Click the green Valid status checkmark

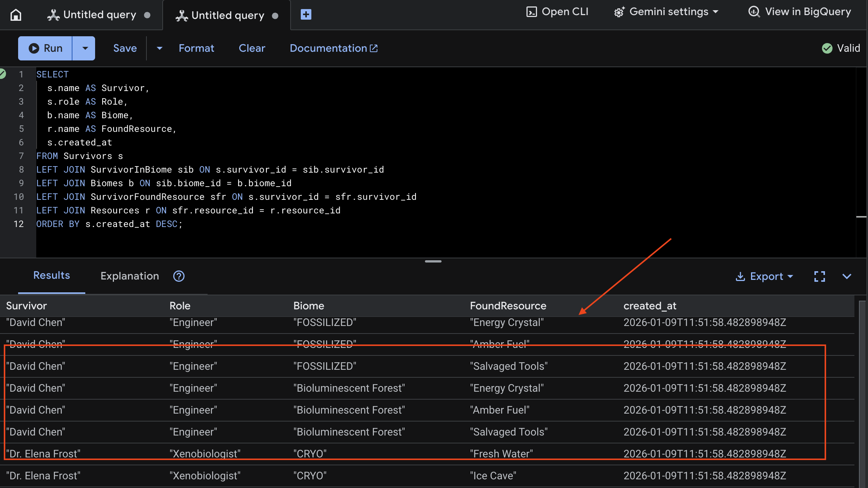pyautogui.click(x=827, y=48)
